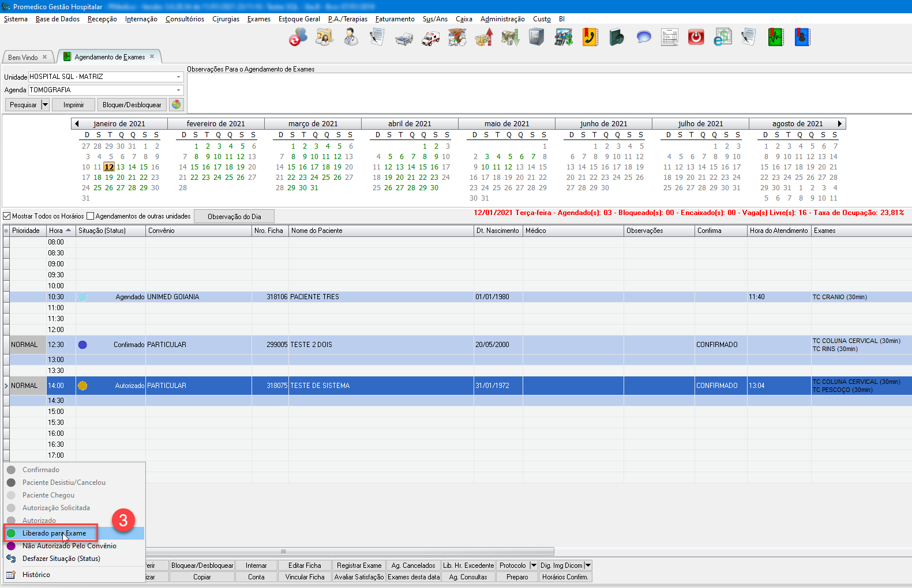
Task: Click the yellow phone book icon
Action: 590,38
